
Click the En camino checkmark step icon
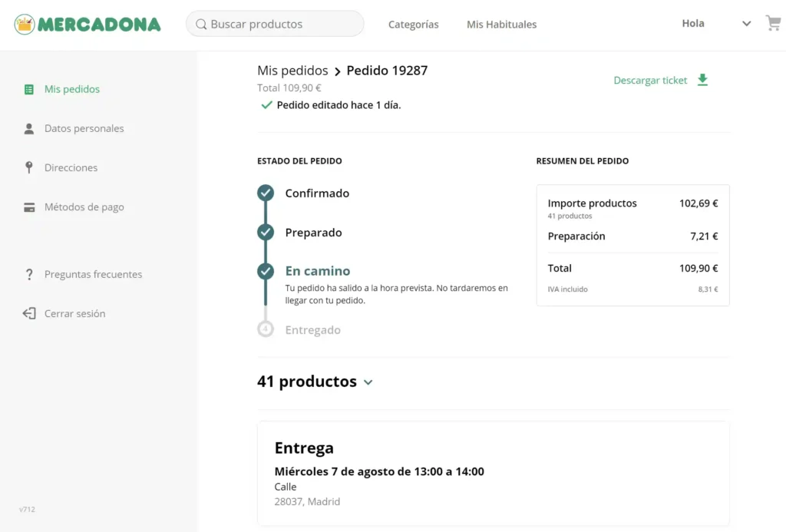266,271
